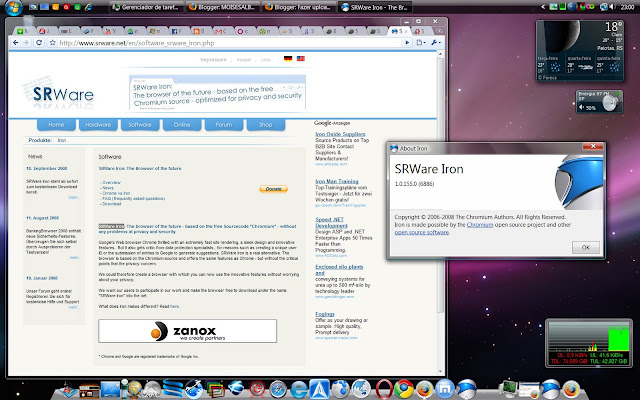Launch Opera from the dock
The image size is (640, 400).
384,388
